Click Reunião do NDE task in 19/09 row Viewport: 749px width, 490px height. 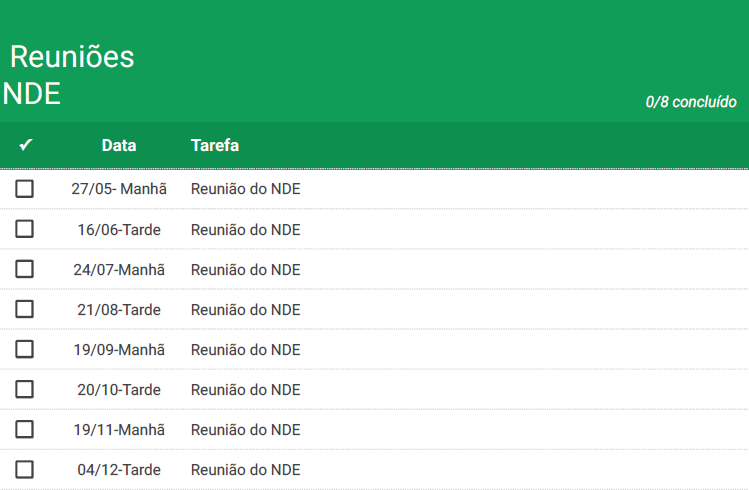(x=246, y=350)
